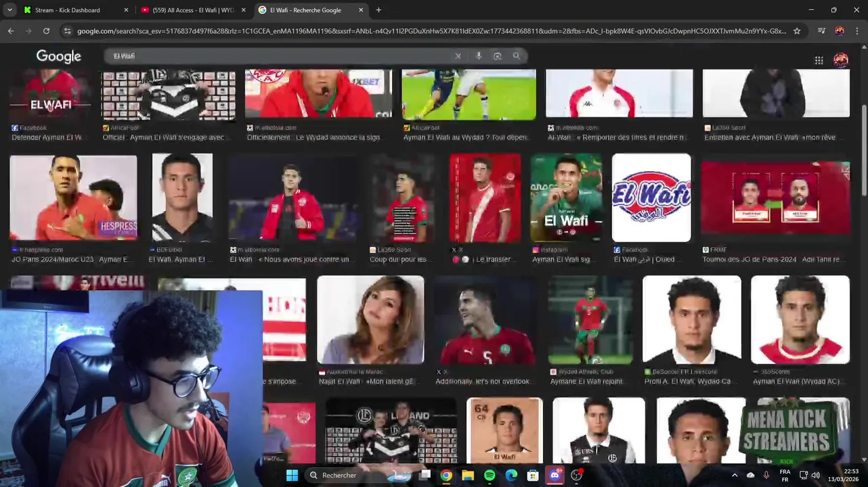Viewport: 868px width, 487px height.
Task: Open the Najat El Wafi woman image
Action: coord(370,319)
